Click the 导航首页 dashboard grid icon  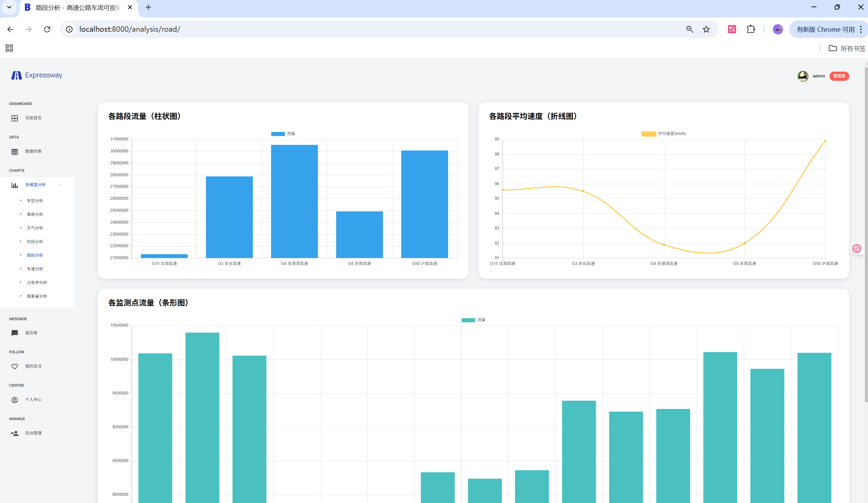point(14,118)
